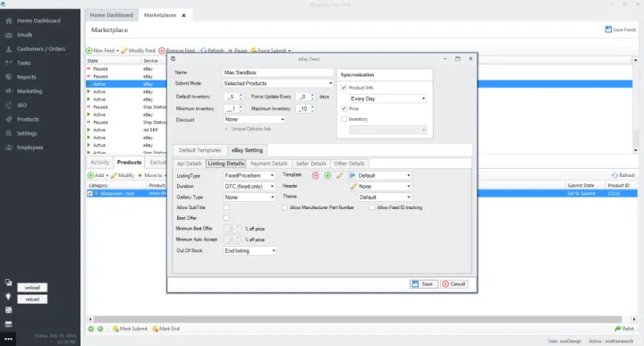Screen dimensions: 644x346
Task: Click the Cancel button
Action: pyautogui.click(x=453, y=284)
